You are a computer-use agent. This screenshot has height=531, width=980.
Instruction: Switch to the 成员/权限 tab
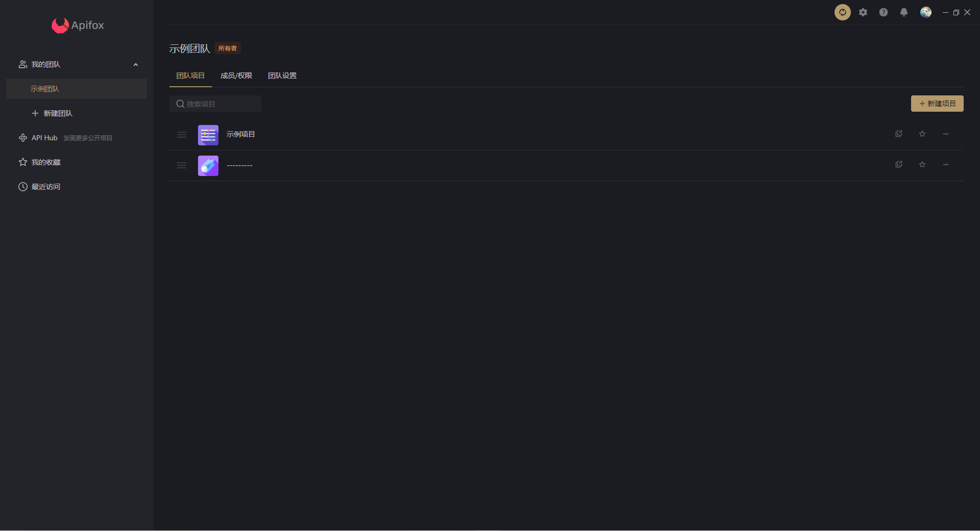click(236, 75)
